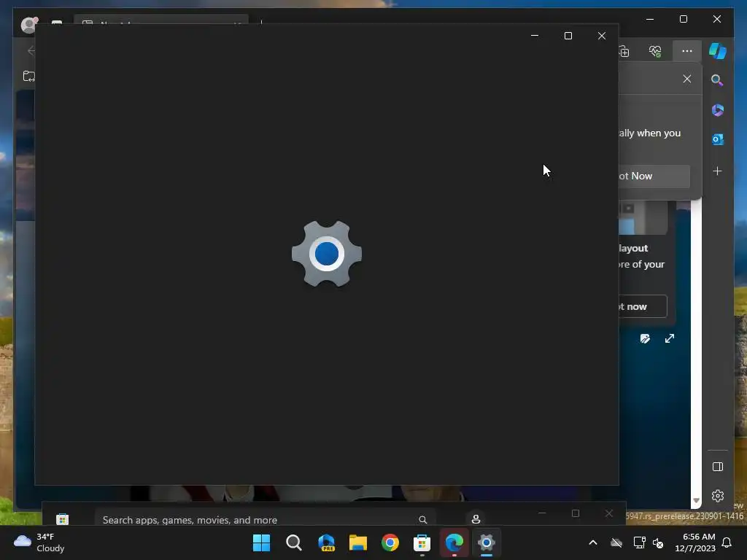Close the Edge popup panel

pyautogui.click(x=687, y=79)
